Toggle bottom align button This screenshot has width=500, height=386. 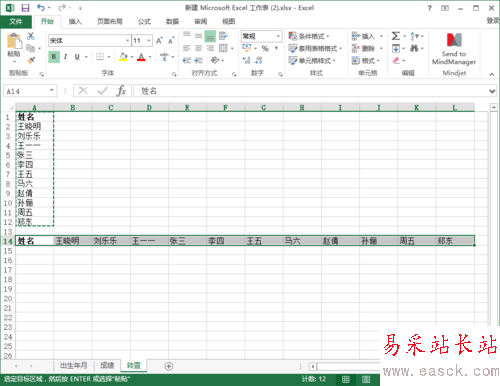coord(210,36)
